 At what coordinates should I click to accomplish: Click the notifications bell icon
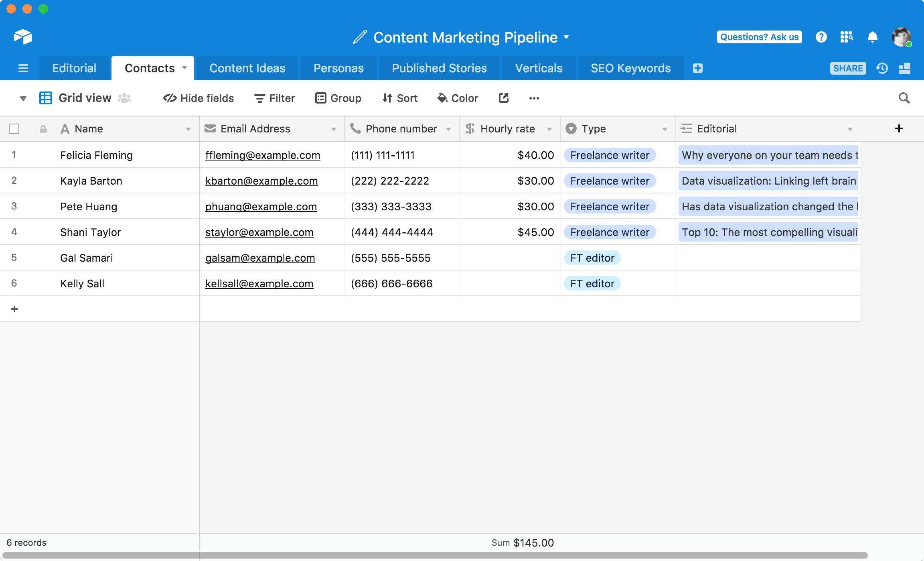tap(872, 37)
